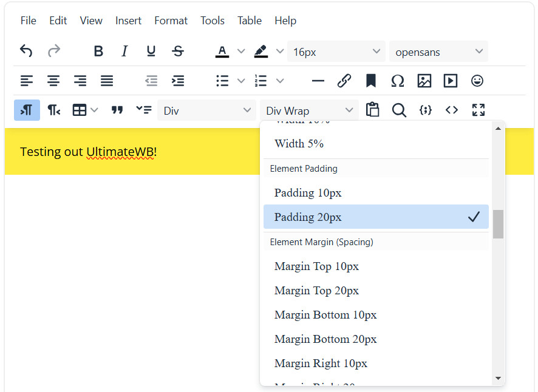Open the source code view icon
538x392 pixels.
point(452,110)
